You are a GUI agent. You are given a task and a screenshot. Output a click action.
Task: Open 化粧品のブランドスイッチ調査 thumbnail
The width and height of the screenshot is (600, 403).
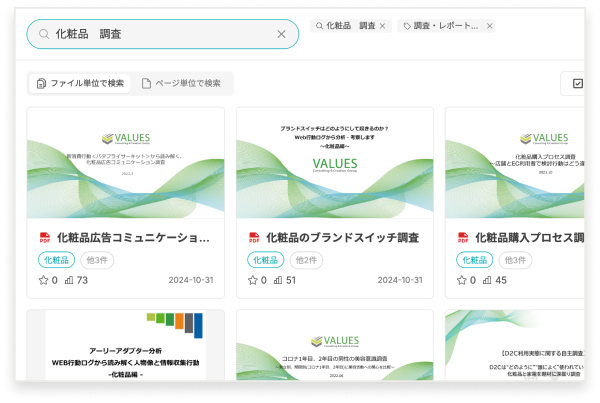pyautogui.click(x=335, y=163)
